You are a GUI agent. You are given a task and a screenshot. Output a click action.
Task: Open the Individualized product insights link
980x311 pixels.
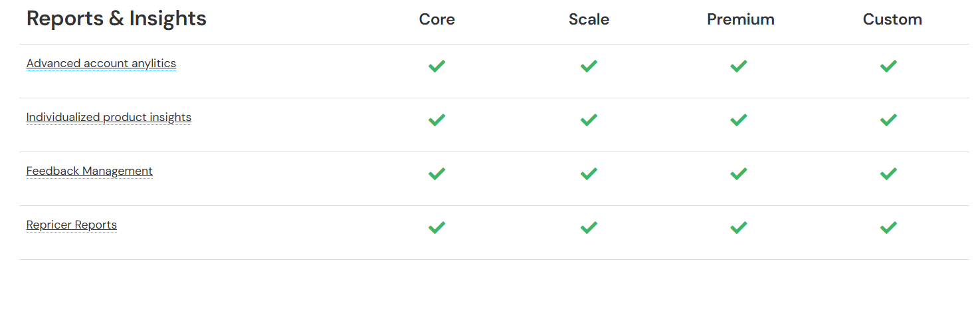tap(109, 118)
